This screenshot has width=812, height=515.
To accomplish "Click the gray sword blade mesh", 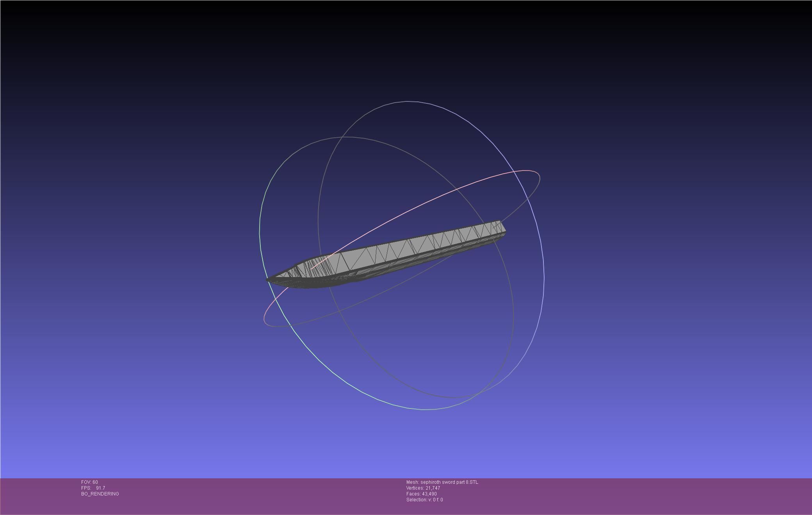I will (x=386, y=254).
